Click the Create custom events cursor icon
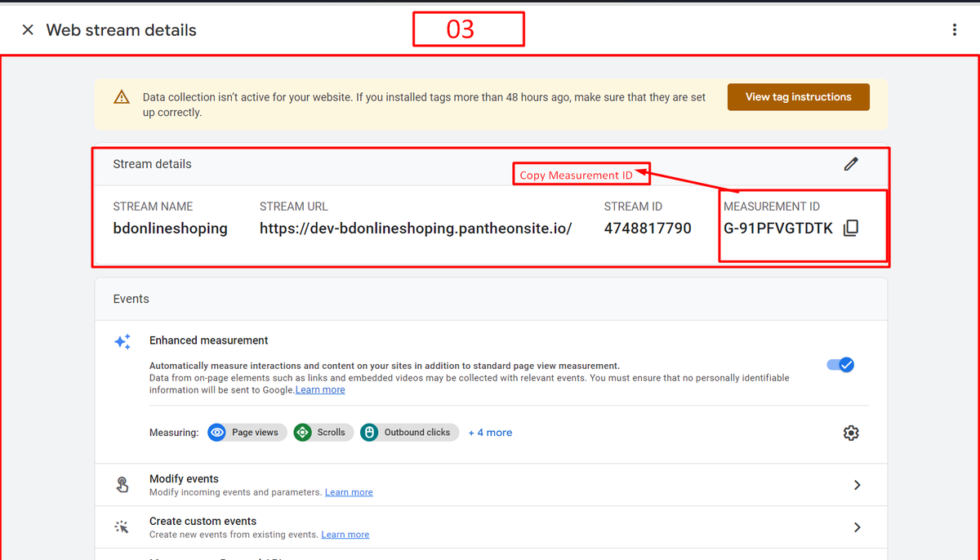 (122, 527)
